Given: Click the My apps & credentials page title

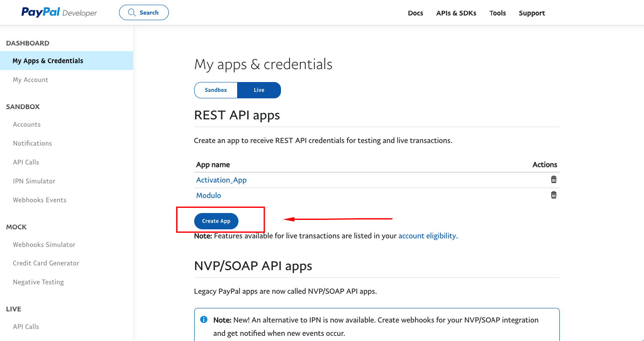Looking at the screenshot, I should pyautogui.click(x=263, y=64).
